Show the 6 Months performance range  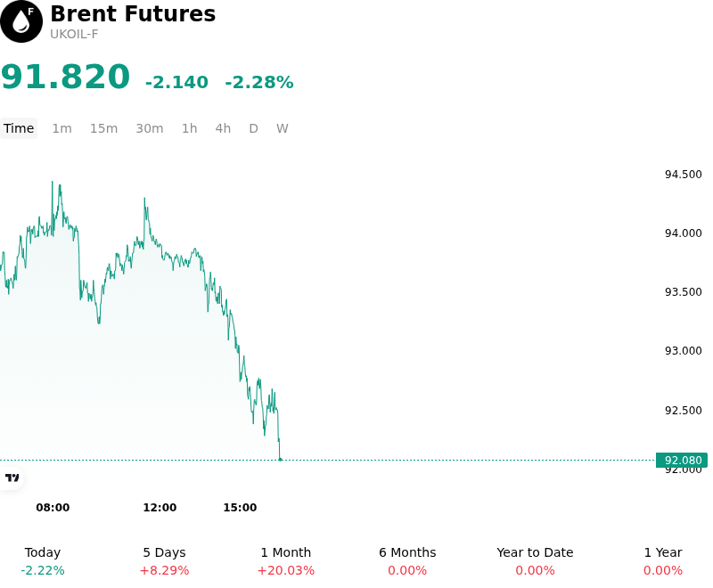[x=407, y=561]
